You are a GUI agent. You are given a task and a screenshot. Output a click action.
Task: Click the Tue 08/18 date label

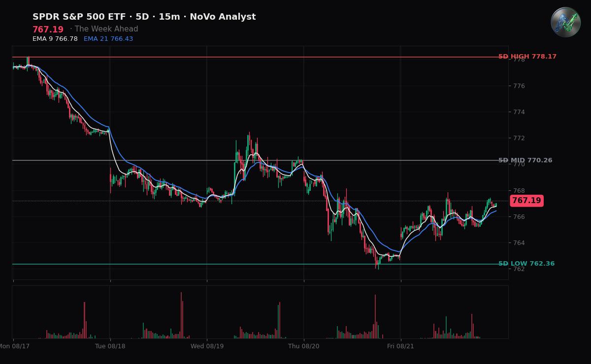coord(110,346)
